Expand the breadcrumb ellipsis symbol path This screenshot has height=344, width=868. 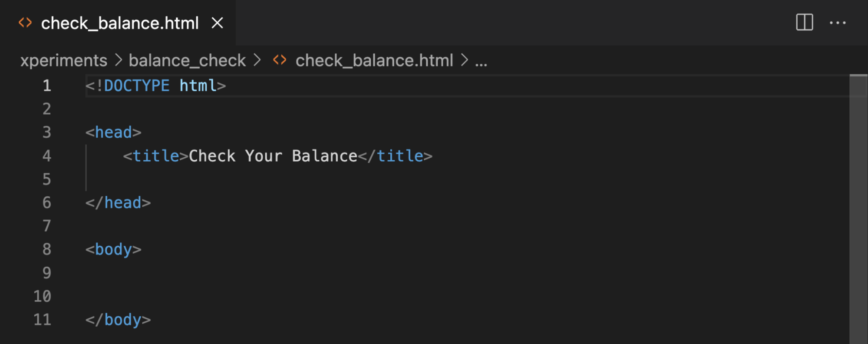pyautogui.click(x=481, y=61)
